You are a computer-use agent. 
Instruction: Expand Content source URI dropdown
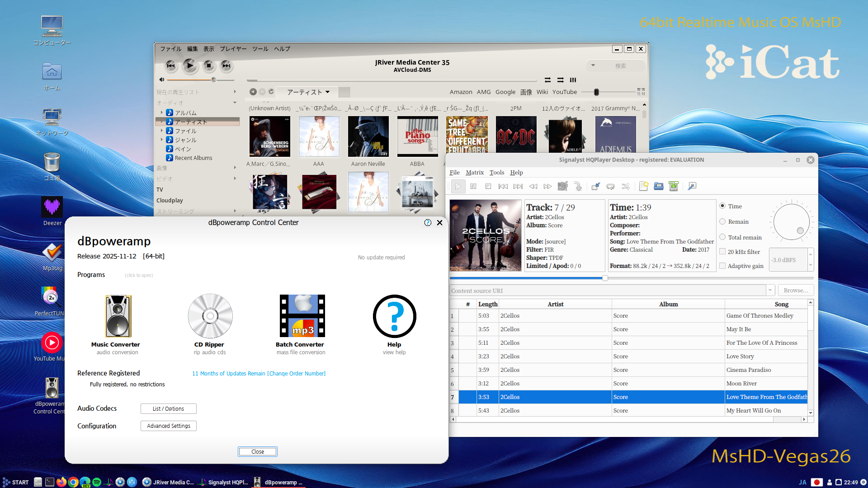(x=770, y=291)
